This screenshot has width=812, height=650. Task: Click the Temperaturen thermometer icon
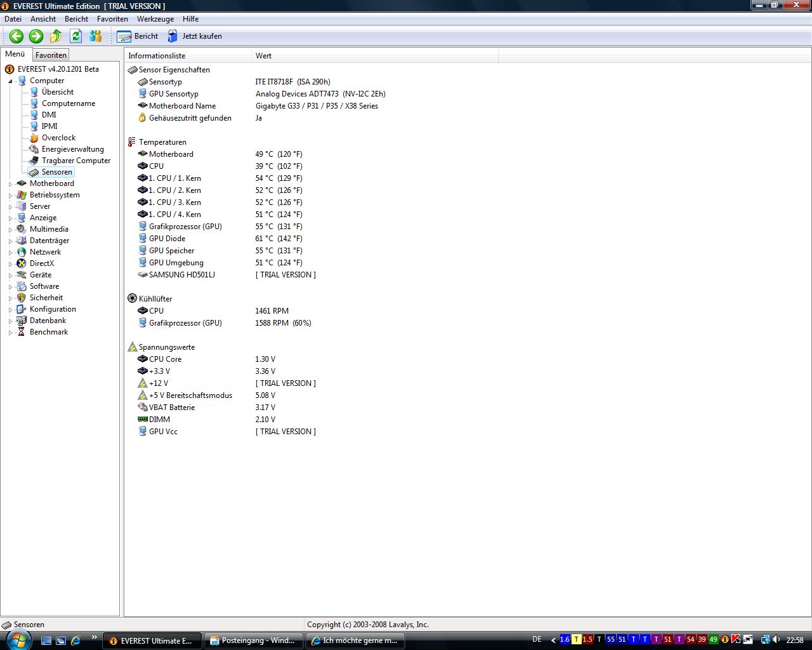click(x=133, y=142)
